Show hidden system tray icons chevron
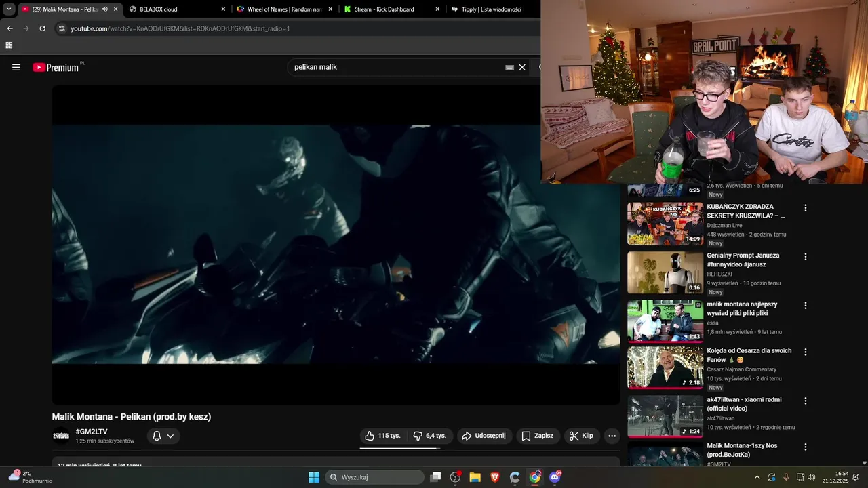 [757, 477]
